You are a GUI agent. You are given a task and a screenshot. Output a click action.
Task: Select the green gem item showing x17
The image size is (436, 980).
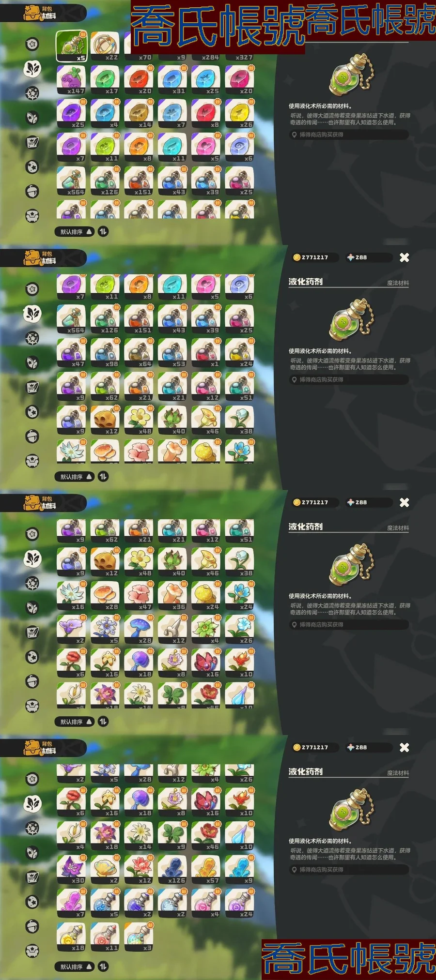pos(105,80)
